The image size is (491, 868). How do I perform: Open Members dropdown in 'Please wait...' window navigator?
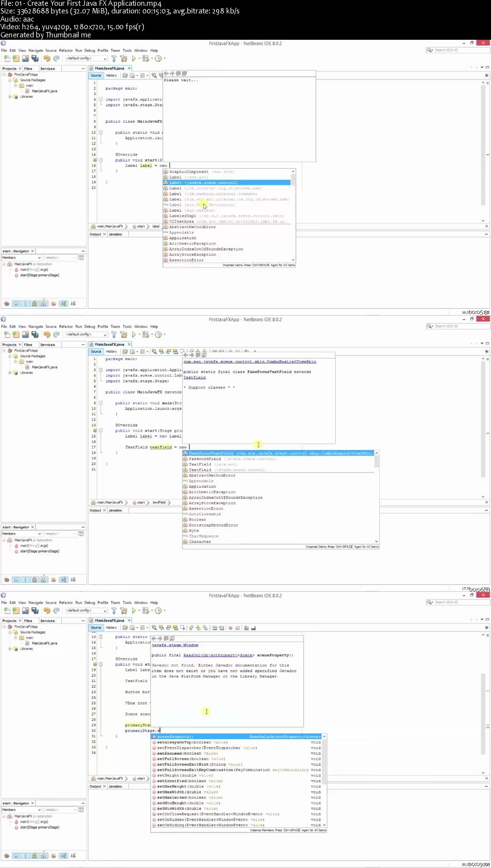pos(22,258)
